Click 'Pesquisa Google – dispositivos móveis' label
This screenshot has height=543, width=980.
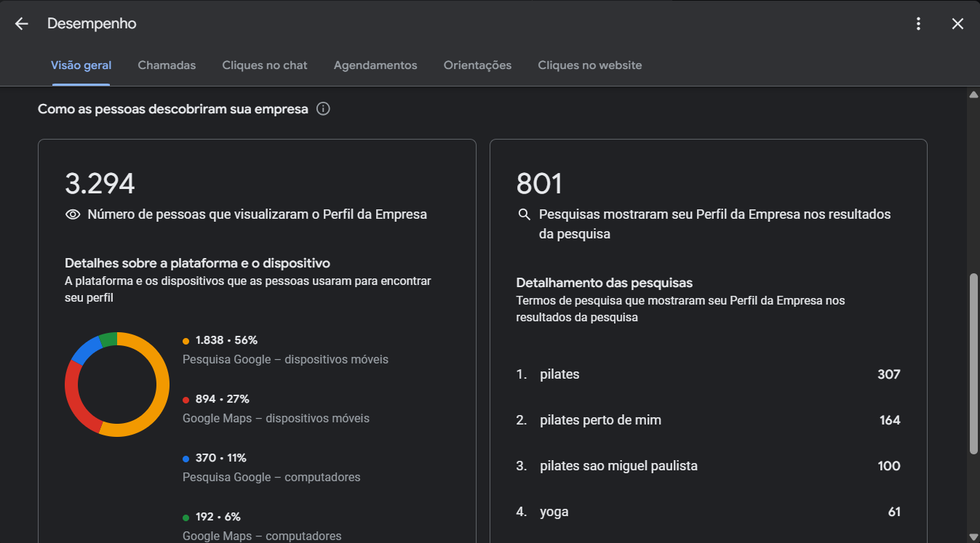[x=285, y=360]
